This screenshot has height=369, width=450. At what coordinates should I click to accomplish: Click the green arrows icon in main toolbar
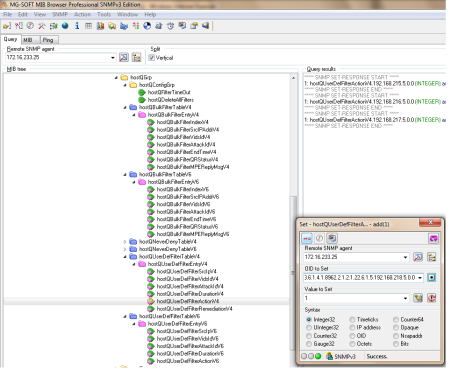54,26
